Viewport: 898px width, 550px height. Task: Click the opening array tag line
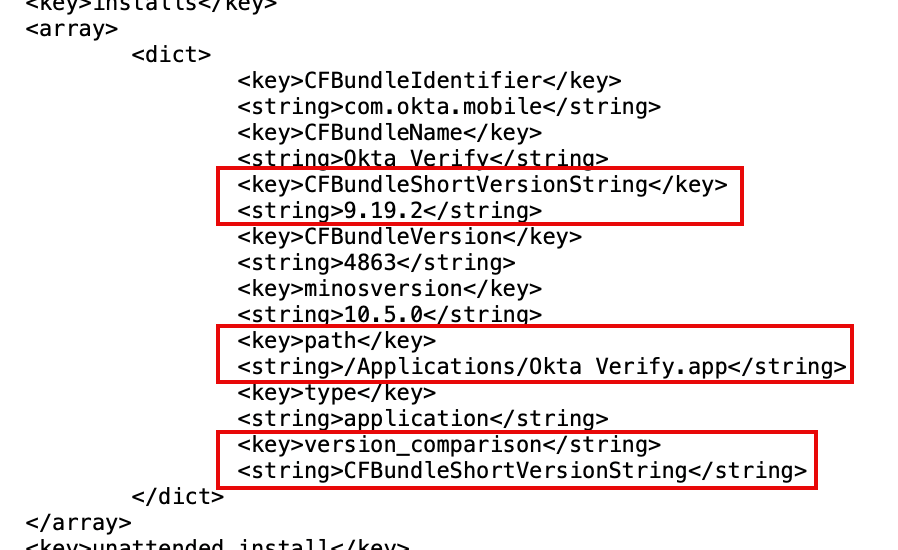(x=71, y=28)
